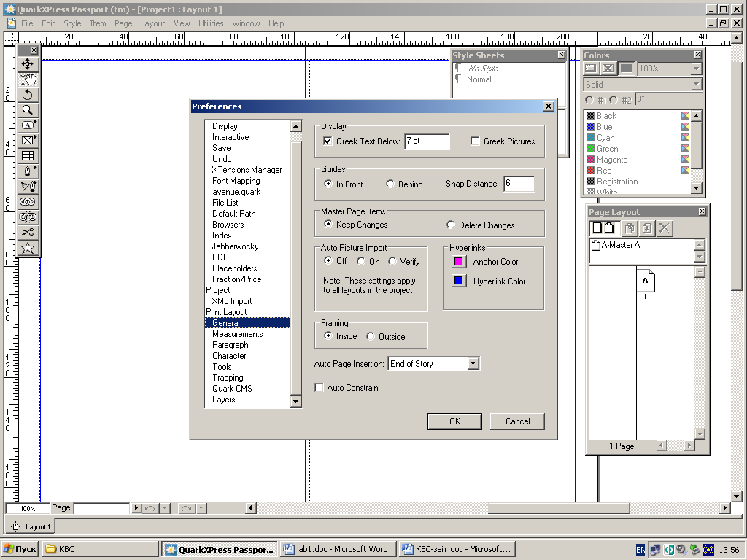This screenshot has height=560, width=747.
Task: Enable Greek Pictures checkbox
Action: tap(474, 141)
